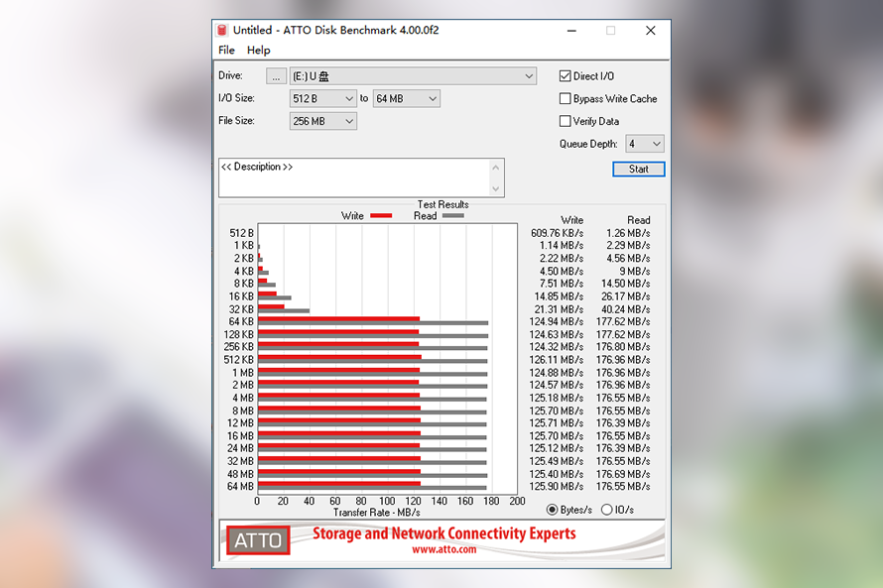
Task: Enable the Verify Data checkbox
Action: pyautogui.click(x=566, y=122)
